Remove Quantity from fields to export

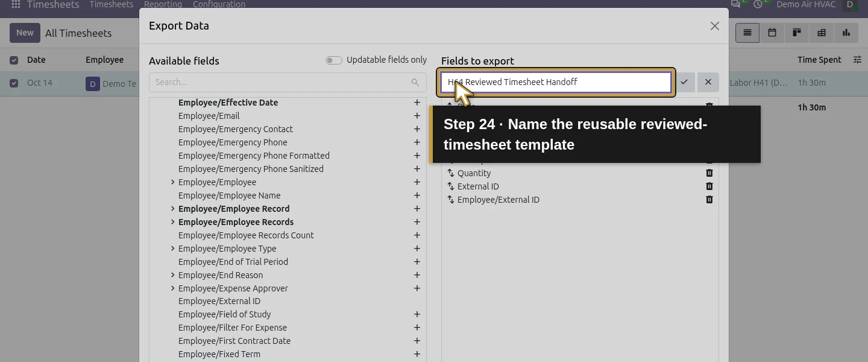click(x=709, y=173)
